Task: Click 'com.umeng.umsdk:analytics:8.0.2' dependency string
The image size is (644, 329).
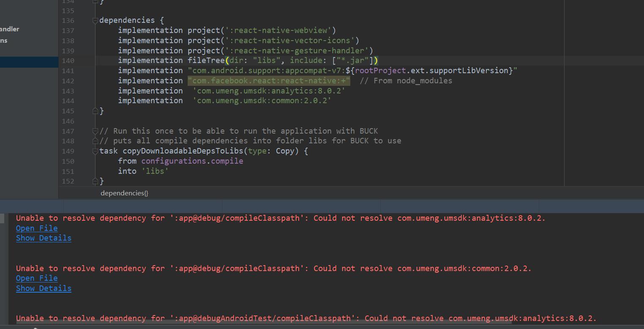Action: pyautogui.click(x=269, y=91)
